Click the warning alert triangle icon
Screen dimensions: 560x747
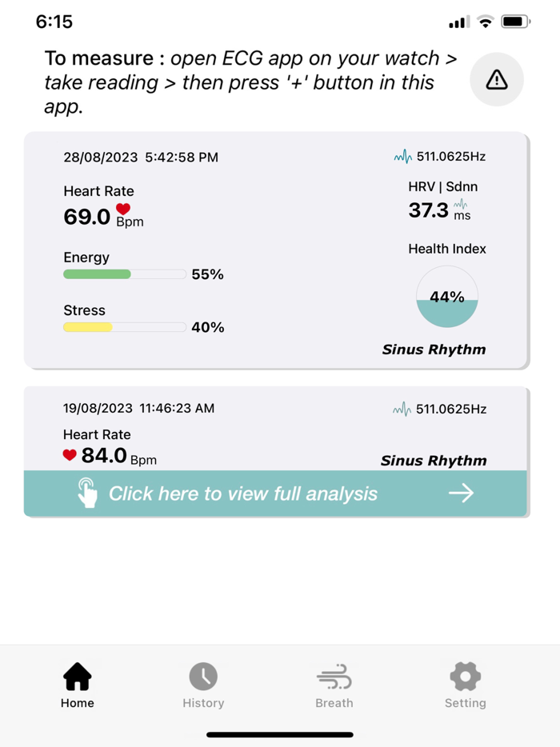coord(496,79)
